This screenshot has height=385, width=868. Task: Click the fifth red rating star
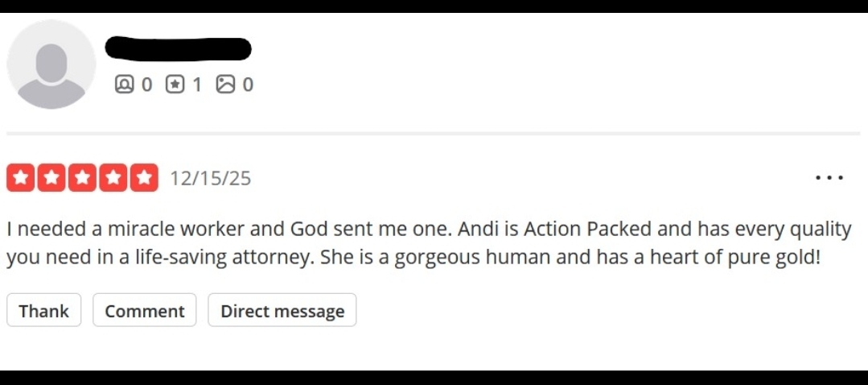144,178
